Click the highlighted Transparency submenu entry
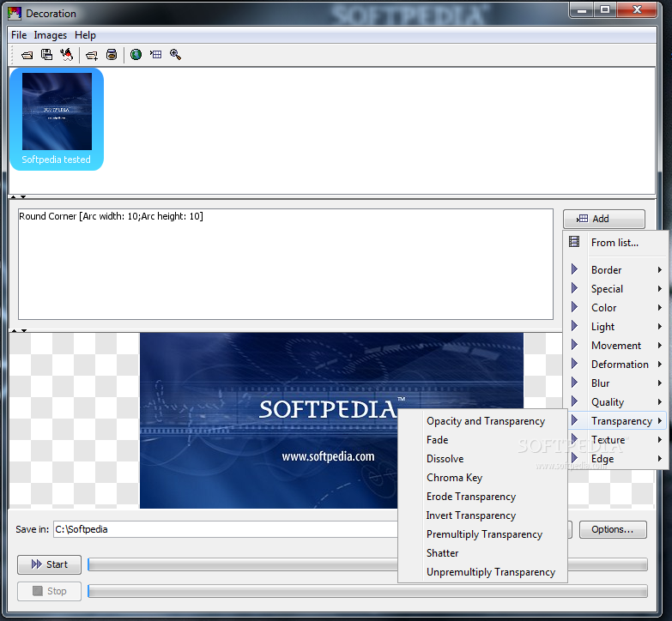The width and height of the screenshot is (672, 621). click(x=615, y=420)
